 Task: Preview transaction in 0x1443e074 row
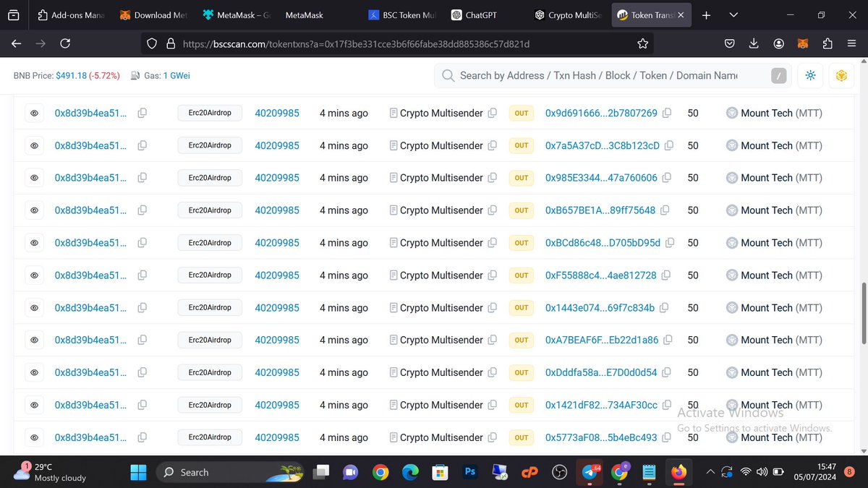click(x=34, y=307)
